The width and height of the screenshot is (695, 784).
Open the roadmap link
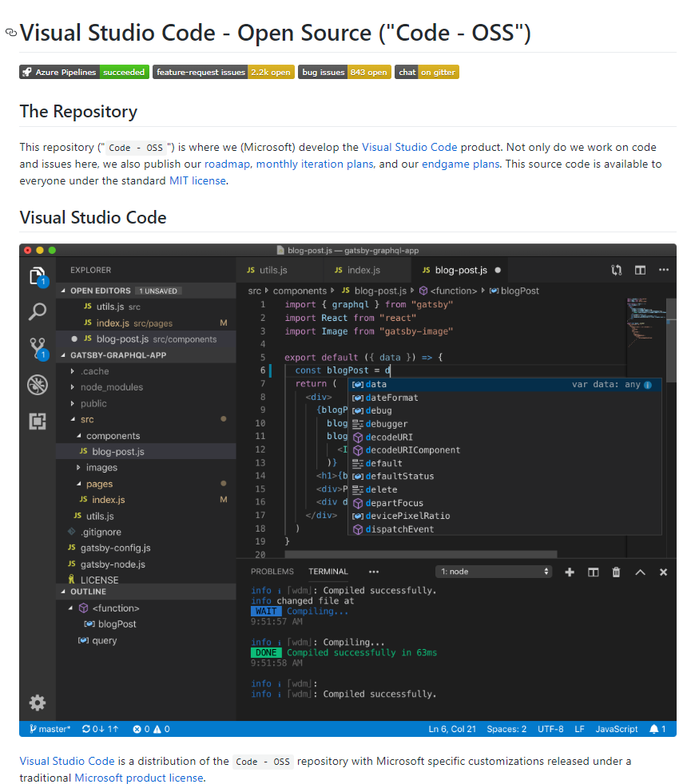tap(227, 164)
